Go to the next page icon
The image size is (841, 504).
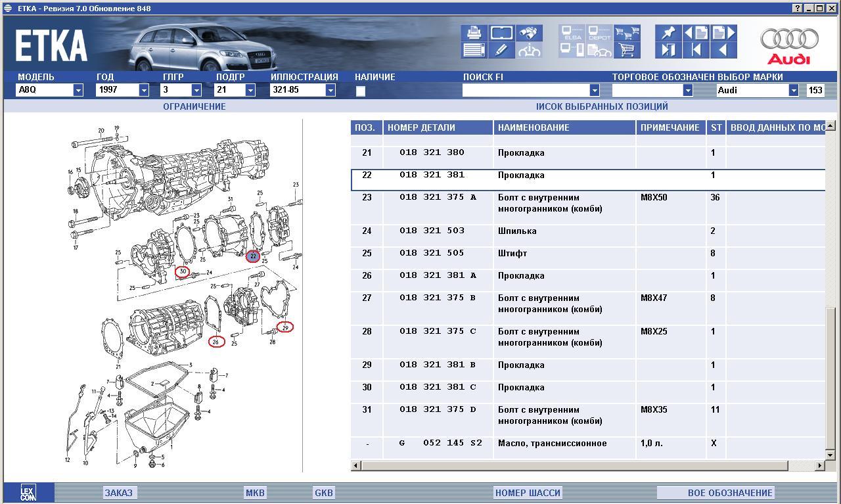click(723, 33)
